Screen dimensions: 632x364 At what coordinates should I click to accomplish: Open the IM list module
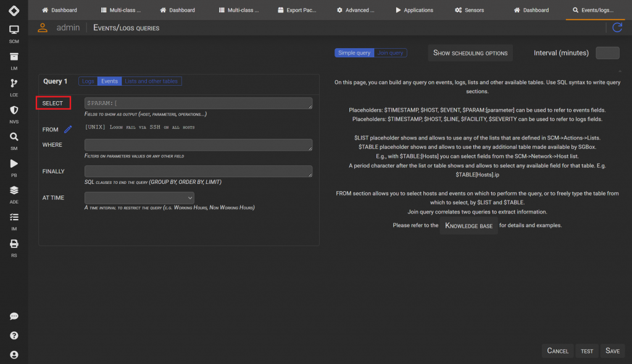tap(14, 221)
